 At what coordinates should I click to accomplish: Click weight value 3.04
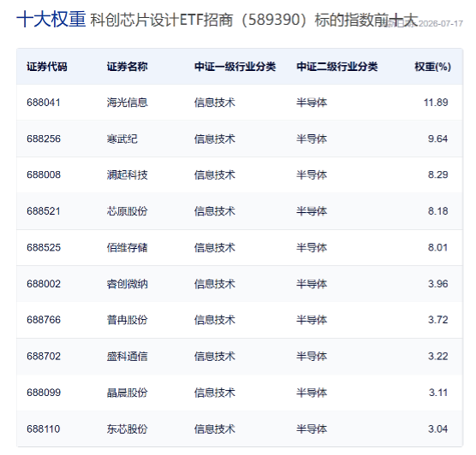[x=437, y=428]
